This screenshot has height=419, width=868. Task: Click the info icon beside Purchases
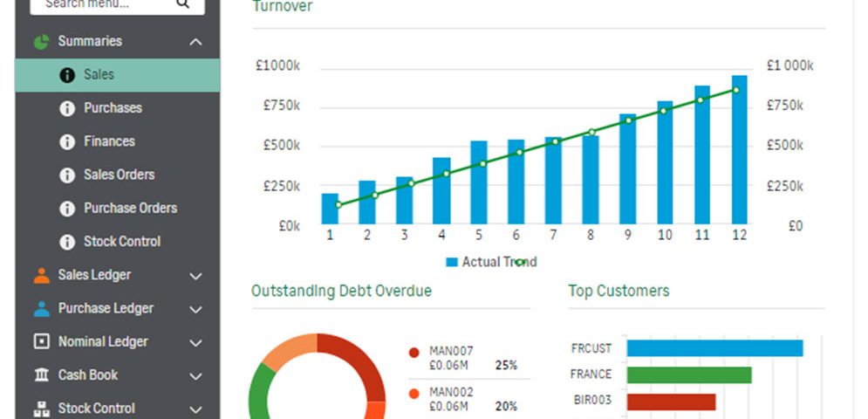(x=67, y=108)
